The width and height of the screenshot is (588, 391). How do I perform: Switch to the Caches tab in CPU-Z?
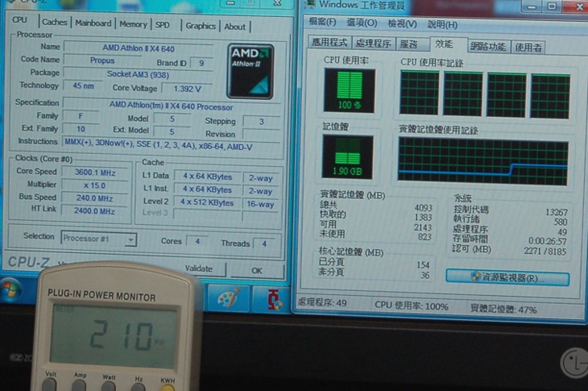[54, 22]
